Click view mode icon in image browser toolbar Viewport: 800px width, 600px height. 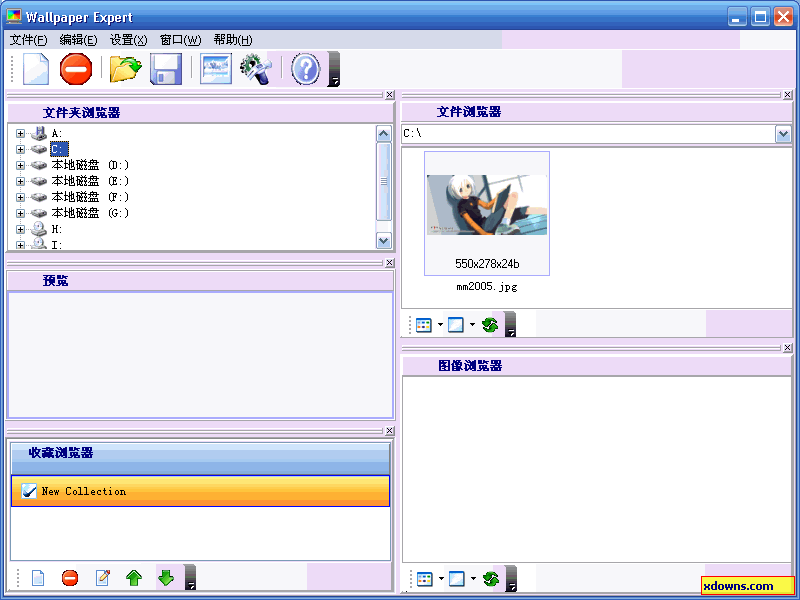click(x=424, y=579)
